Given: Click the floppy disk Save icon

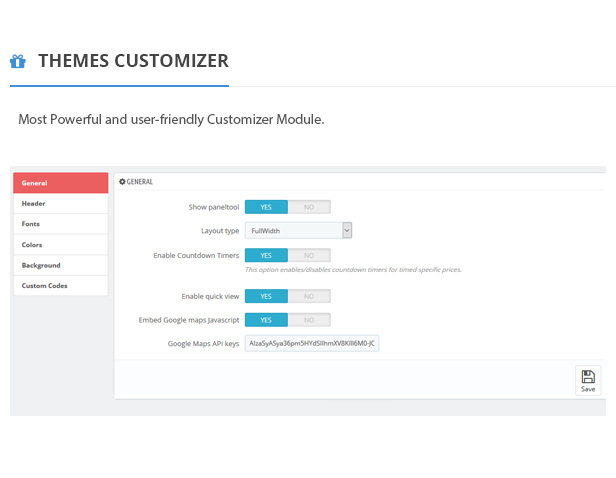Looking at the screenshot, I should (588, 377).
